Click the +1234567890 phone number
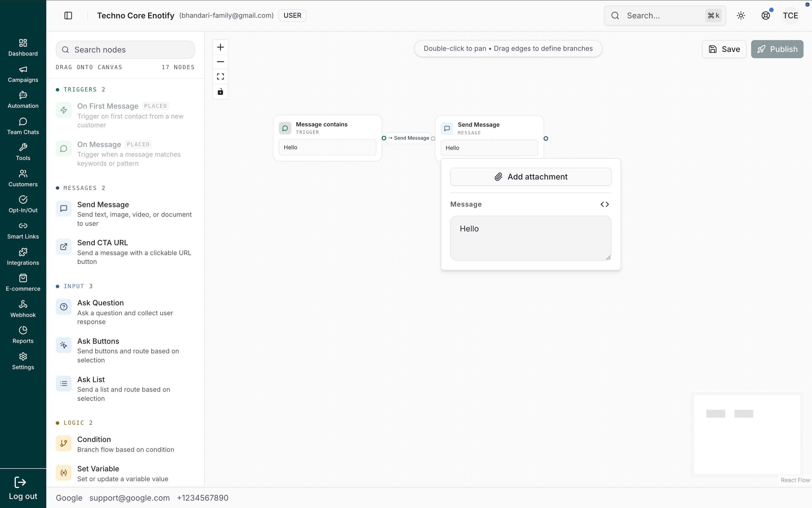Viewport: 812px width, 508px height. pos(203,498)
